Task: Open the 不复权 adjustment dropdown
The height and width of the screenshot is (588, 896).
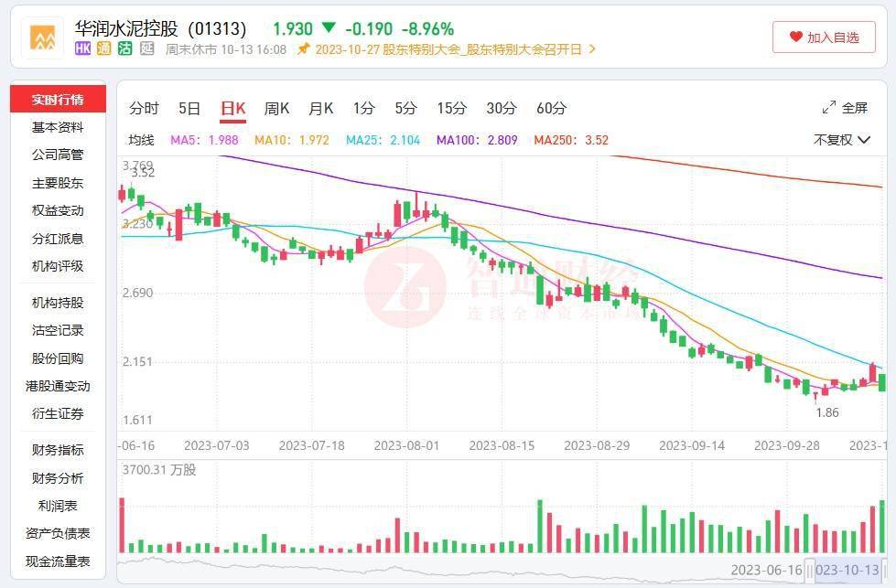Action: [842, 140]
